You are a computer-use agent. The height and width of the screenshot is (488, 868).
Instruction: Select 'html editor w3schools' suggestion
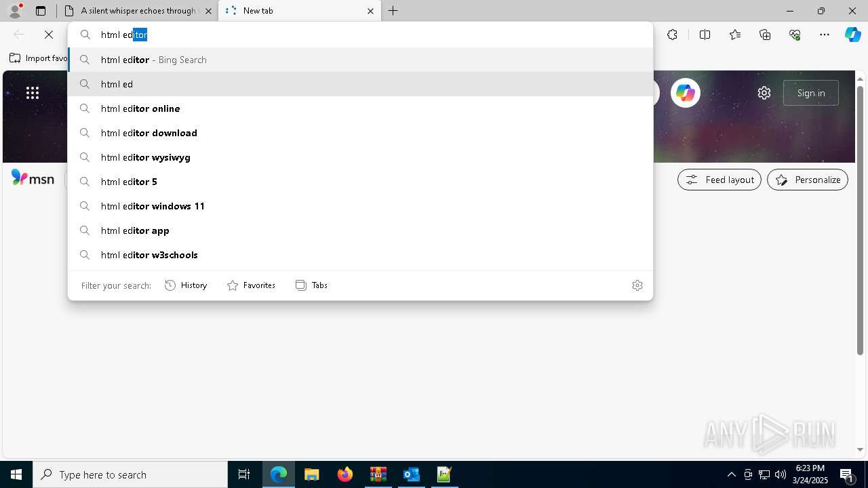(x=360, y=255)
